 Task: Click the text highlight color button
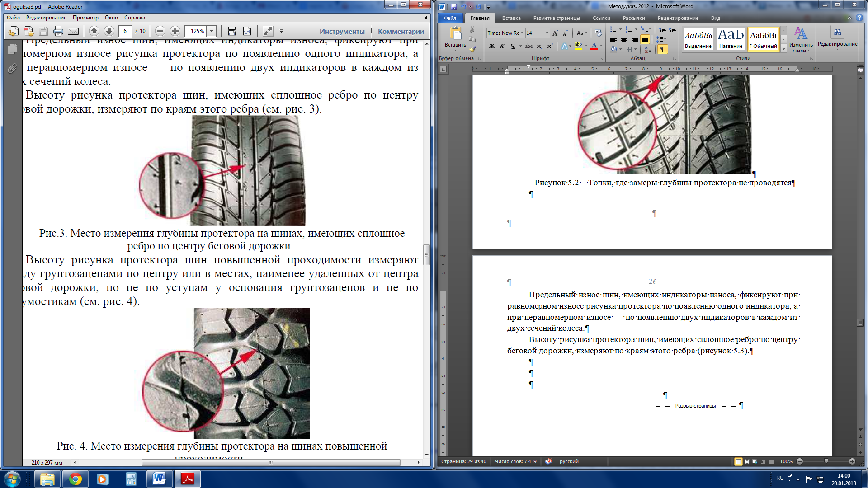point(578,46)
